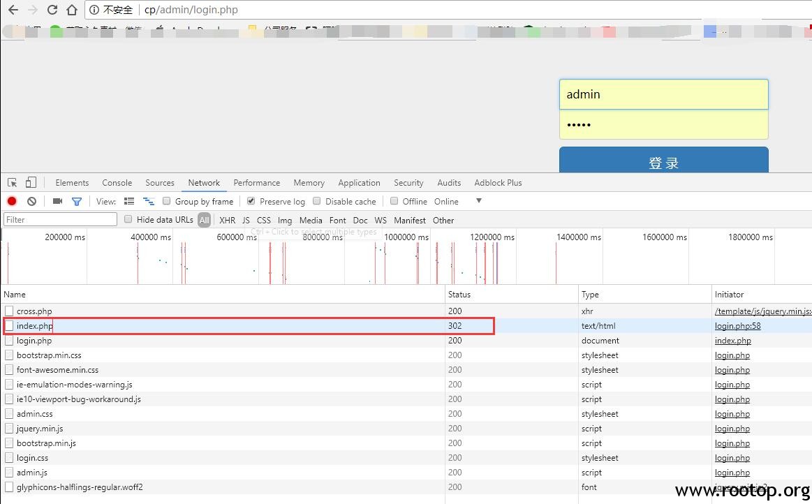Filter requests to Doc only

coord(360,220)
